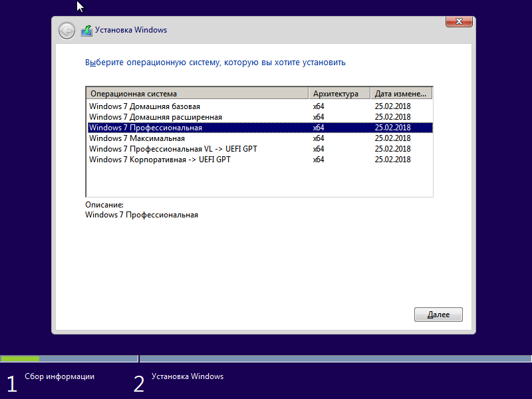
Task: Sort by Архитектура column header
Action: [339, 93]
